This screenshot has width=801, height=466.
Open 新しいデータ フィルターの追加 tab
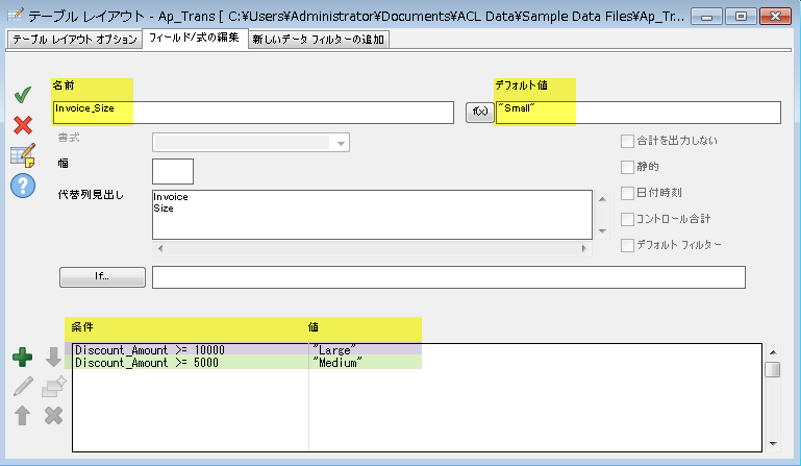[x=318, y=39]
